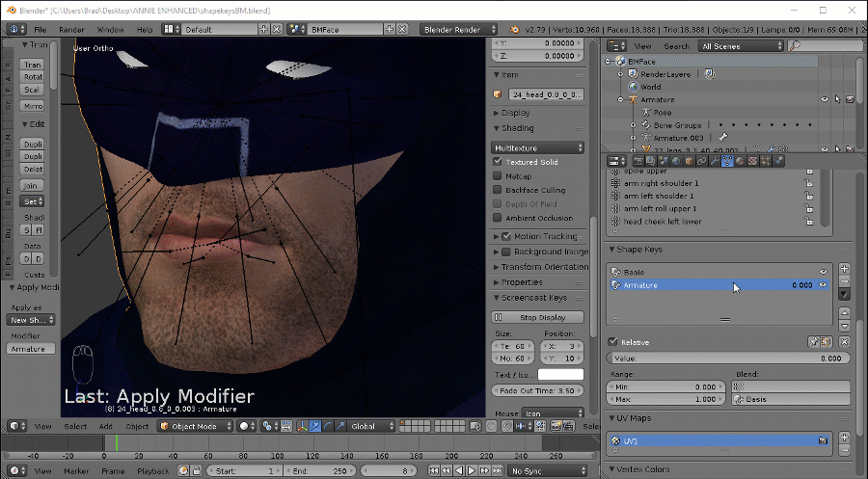Open the Blender Render engine dropdown
The width and height of the screenshot is (868, 479).
click(x=459, y=29)
